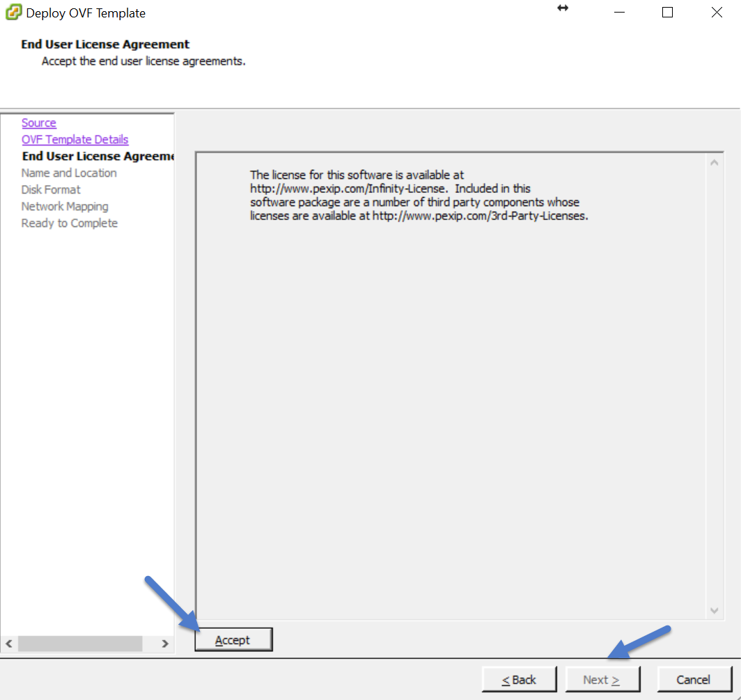
Task: Click the right arrow on horizontal scrollbar
Action: point(165,644)
